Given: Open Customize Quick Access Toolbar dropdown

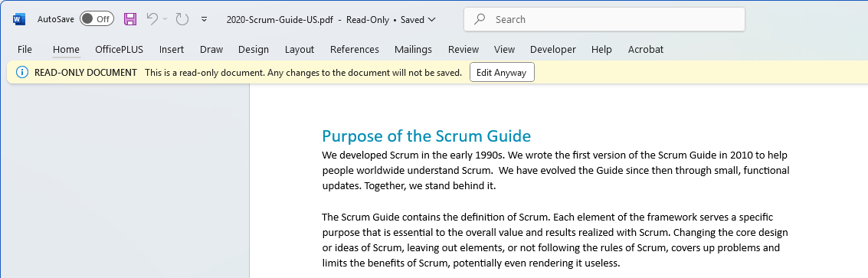Looking at the screenshot, I should tap(205, 19).
